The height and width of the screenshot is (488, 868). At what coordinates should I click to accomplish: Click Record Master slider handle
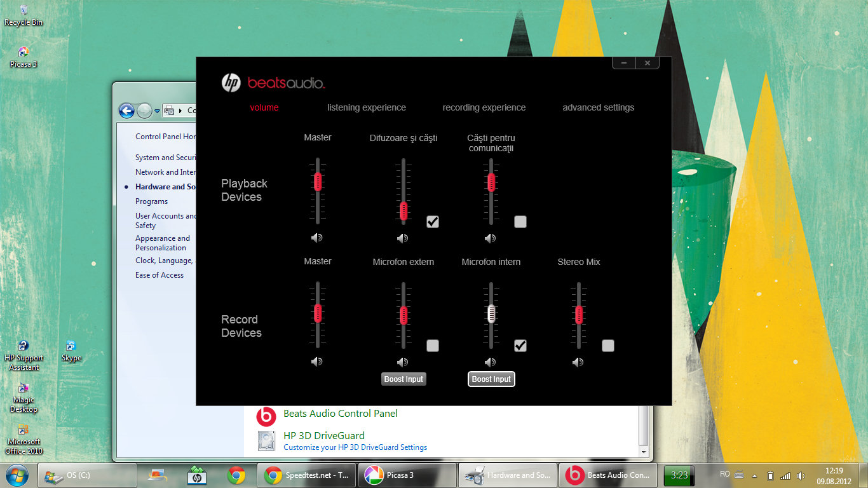click(x=318, y=313)
